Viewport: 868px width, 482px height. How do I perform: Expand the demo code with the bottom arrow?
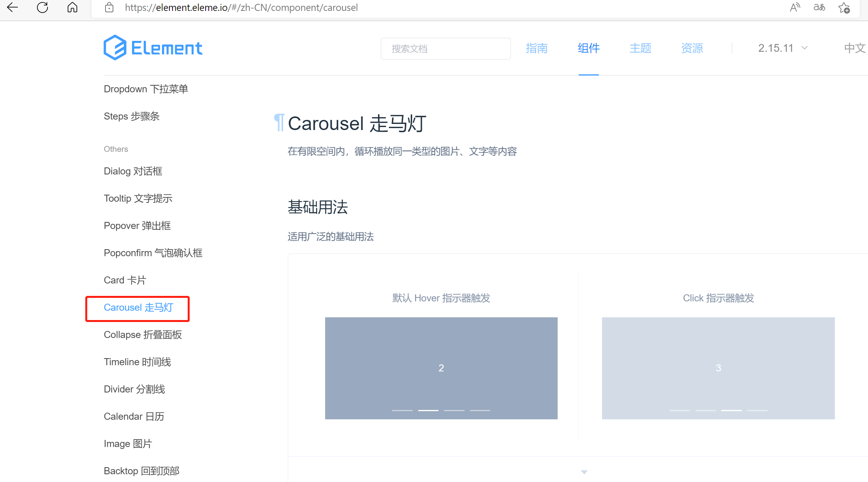point(584,472)
